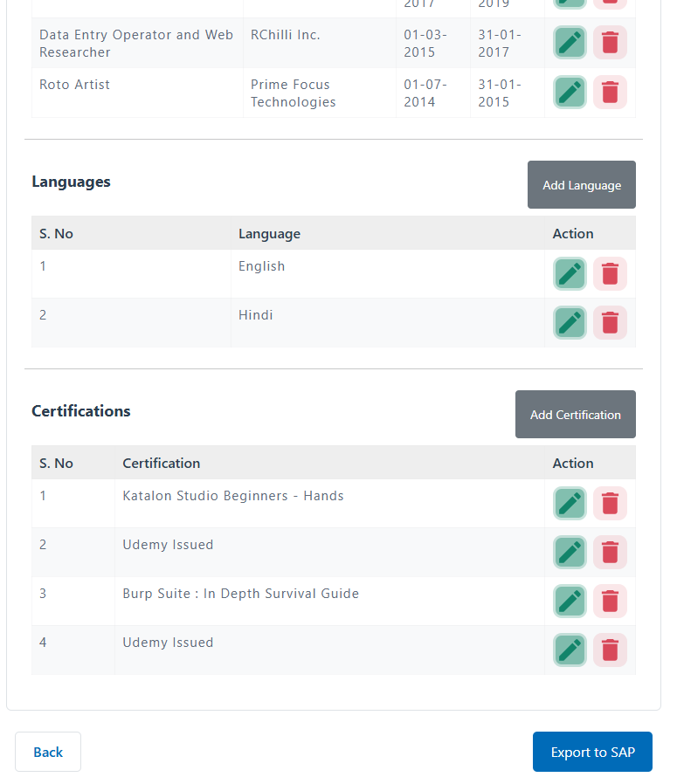Go back using the Back button
This screenshot has height=784, width=677.
pos(48,752)
